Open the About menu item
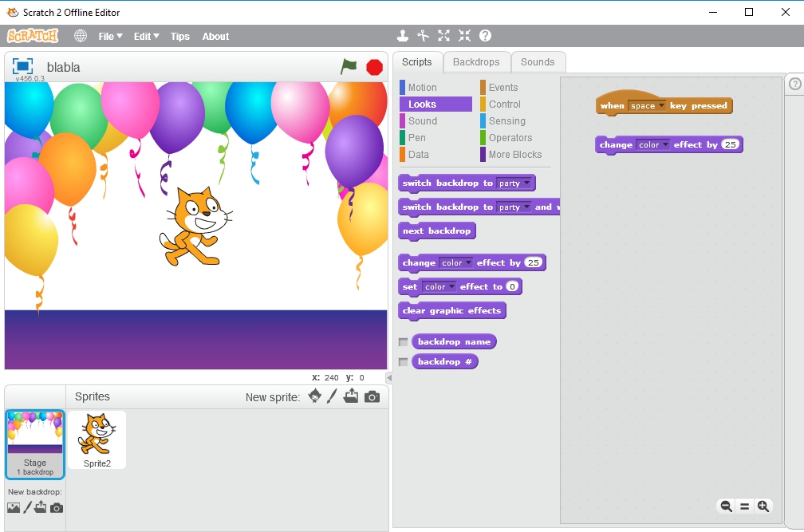Viewport: 804px width, 532px height. [x=215, y=37]
